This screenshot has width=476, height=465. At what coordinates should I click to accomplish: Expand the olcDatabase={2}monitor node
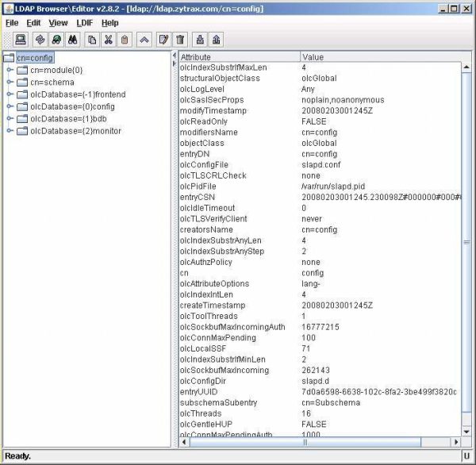(x=10, y=130)
